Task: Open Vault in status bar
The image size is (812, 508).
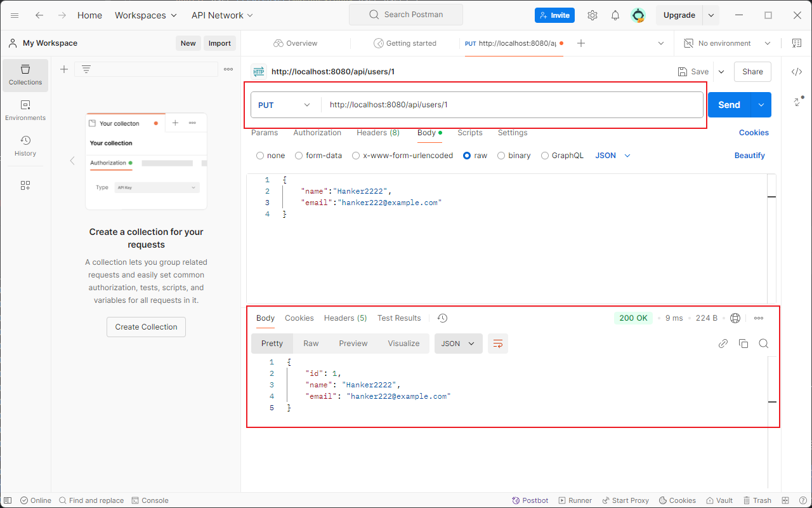Action: click(719, 500)
